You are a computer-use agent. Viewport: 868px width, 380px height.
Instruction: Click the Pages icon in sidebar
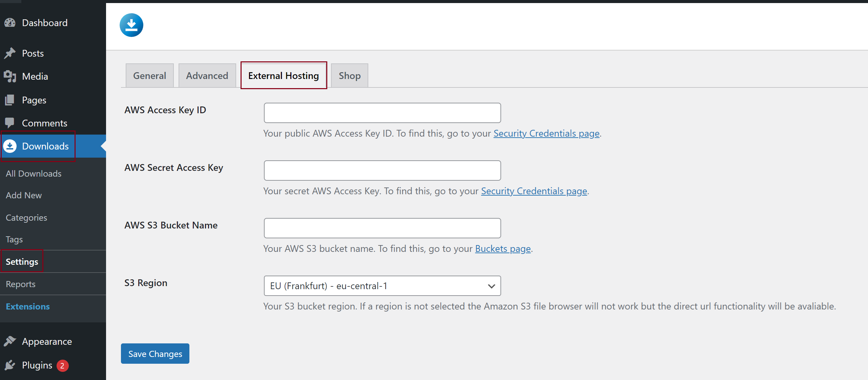pyautogui.click(x=10, y=100)
